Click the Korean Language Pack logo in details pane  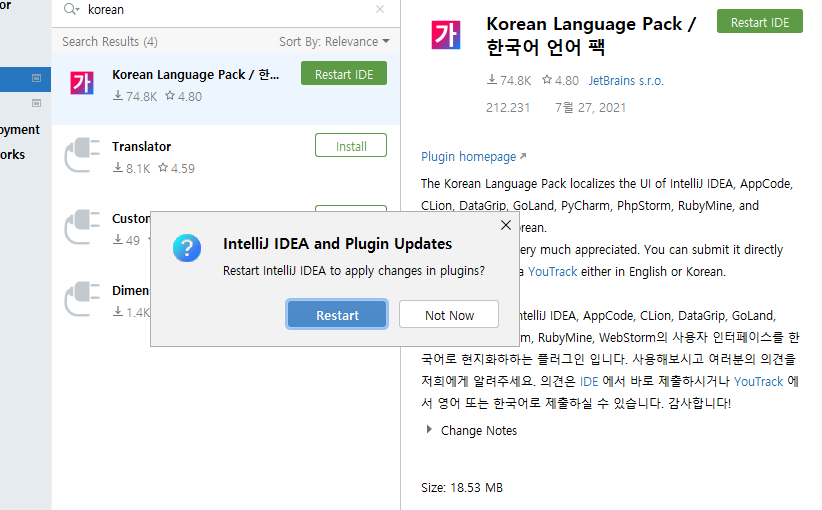446,35
